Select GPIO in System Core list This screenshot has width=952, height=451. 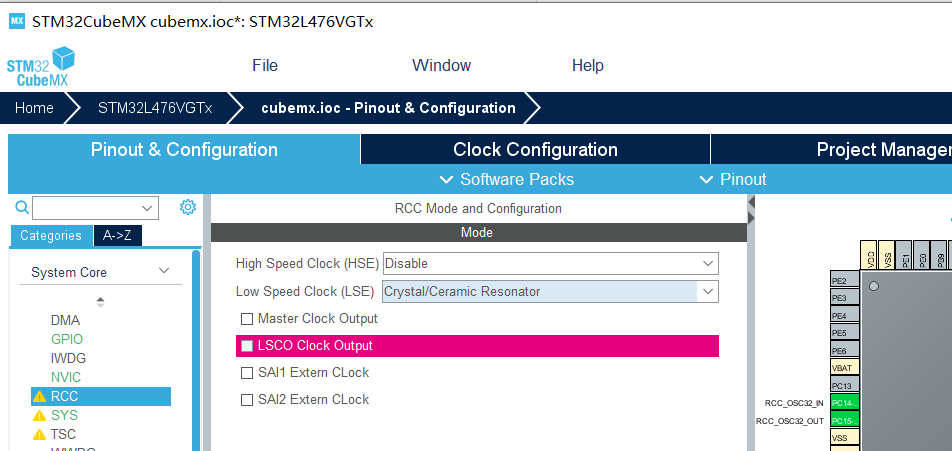tap(67, 339)
